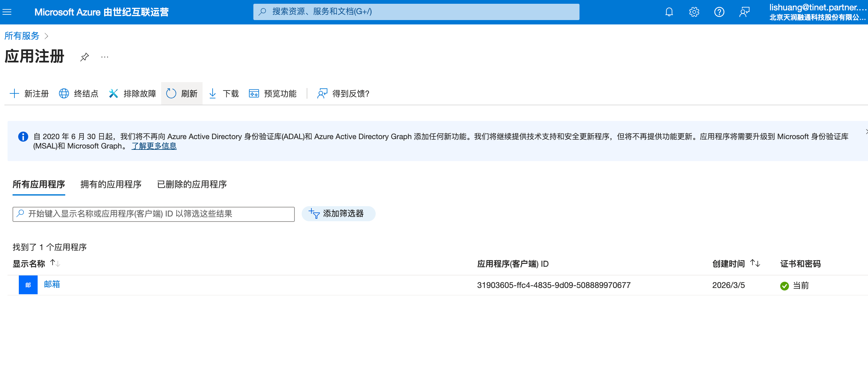Open the ellipsis more options menu
Screen dimensions: 868x366
pos(105,57)
